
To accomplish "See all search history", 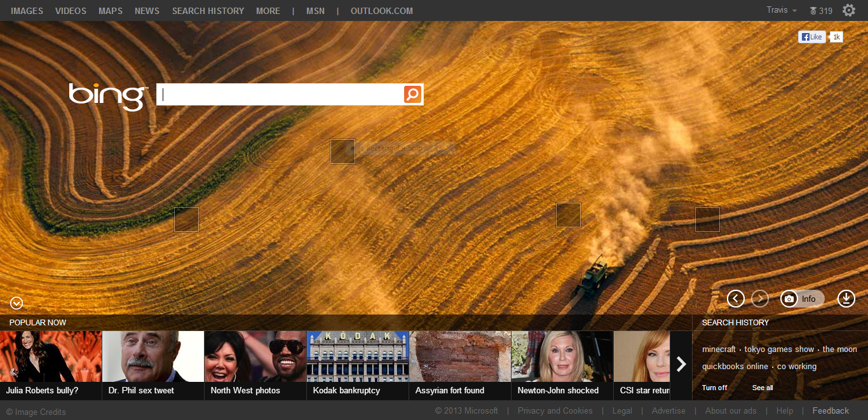I will (763, 388).
